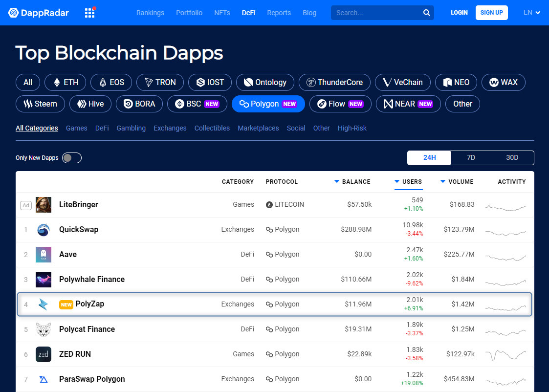The height and width of the screenshot is (392, 549).
Task: Open the ParaSwap Polygon triangle icon
Action: tap(44, 379)
